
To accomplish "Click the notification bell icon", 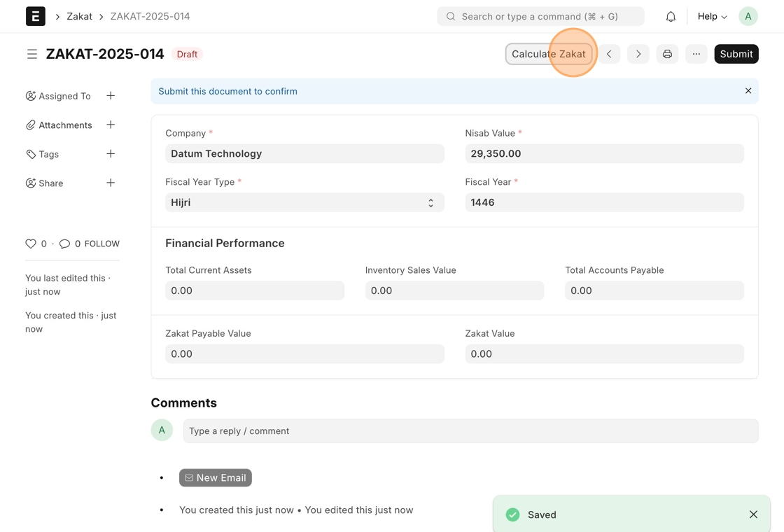I will coord(671,16).
